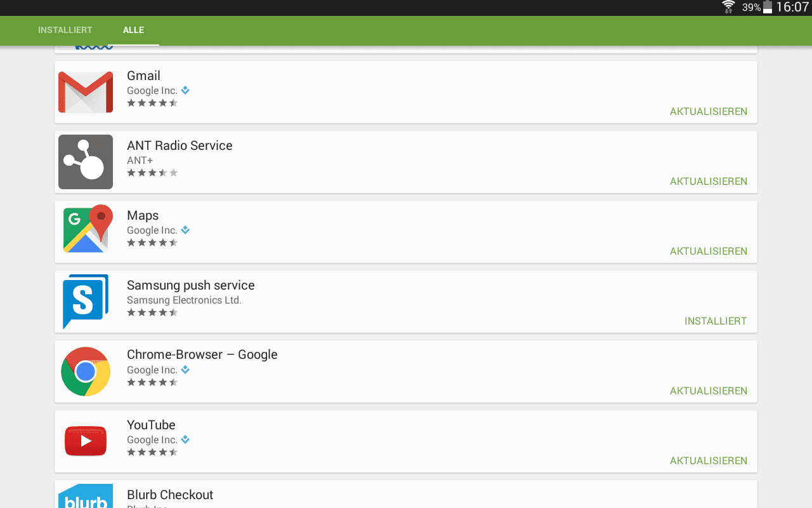Image resolution: width=812 pixels, height=508 pixels.
Task: Open the Gmail app icon
Action: pyautogui.click(x=86, y=92)
